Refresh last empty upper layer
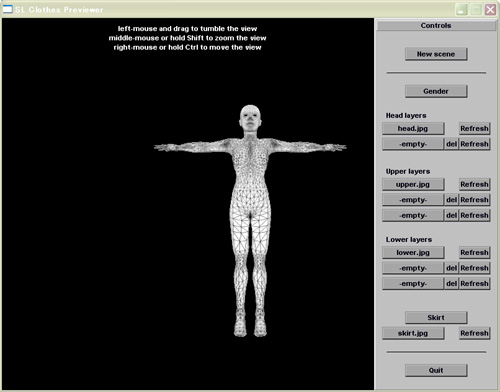The width and height of the screenshot is (500, 392). coord(474,215)
